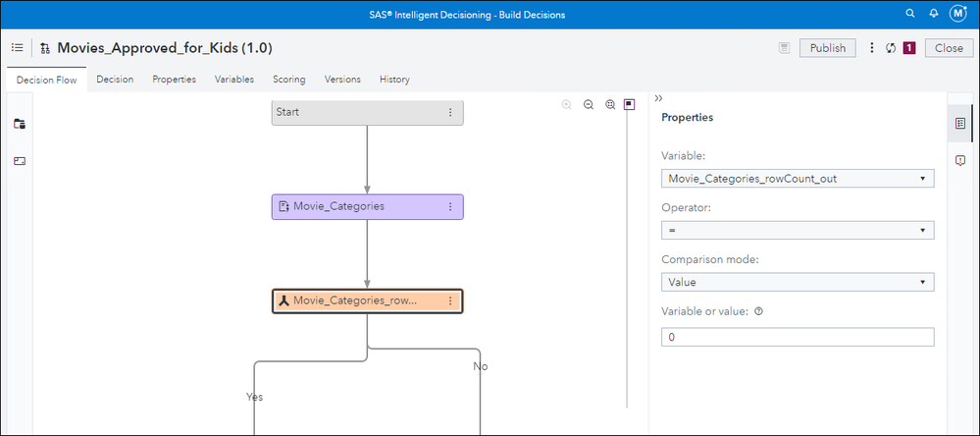
Task: Open the objects pane icon in left sidebar
Action: 20,124
